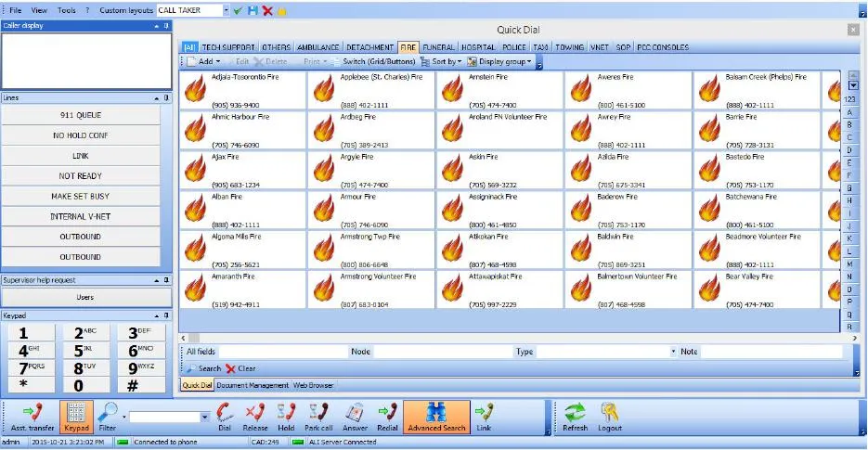Open the File menu

tap(16, 10)
